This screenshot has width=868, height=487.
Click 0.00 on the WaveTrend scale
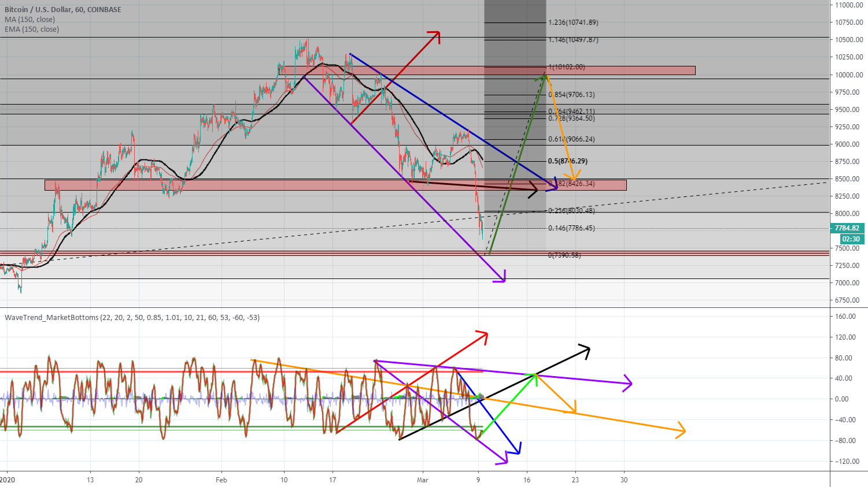coord(843,399)
